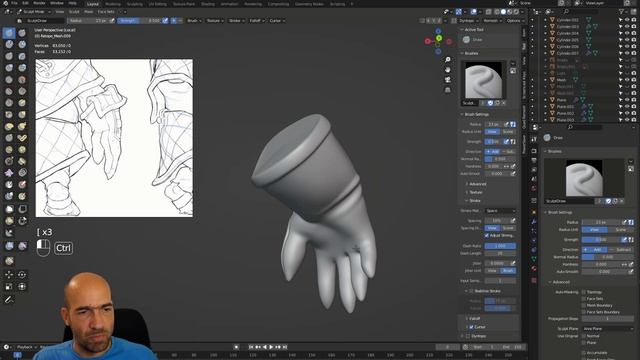Click the viewport zoom magnifier gizmo
The width and height of the screenshot is (640, 360).
(x=448, y=60)
